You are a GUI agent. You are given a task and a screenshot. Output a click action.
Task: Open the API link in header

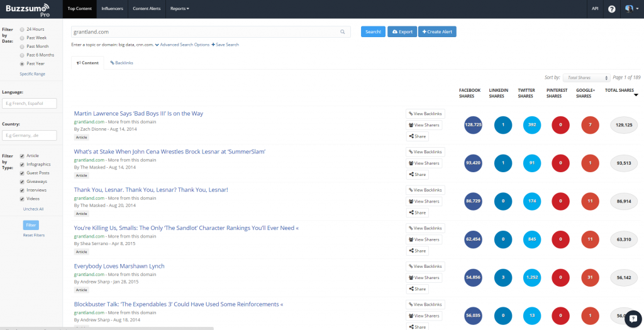click(595, 9)
